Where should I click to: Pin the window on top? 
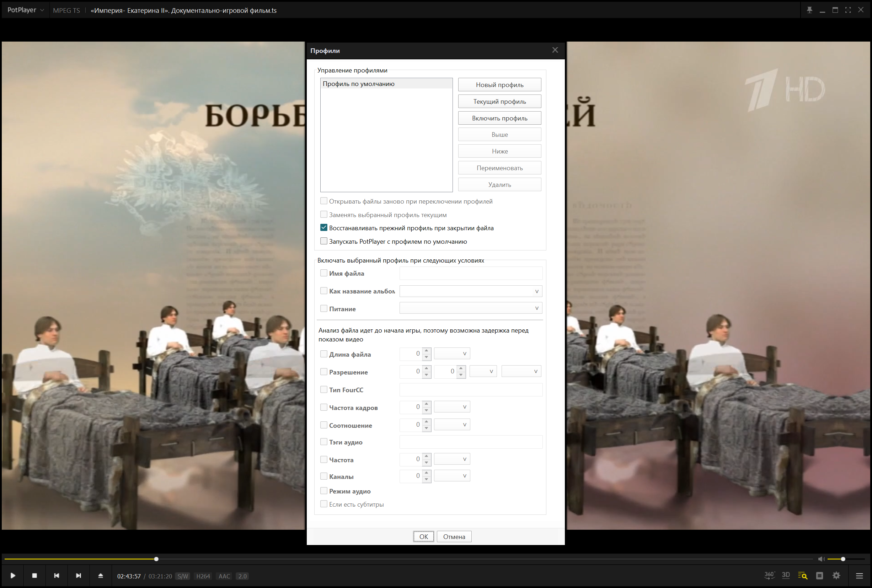pyautogui.click(x=809, y=10)
